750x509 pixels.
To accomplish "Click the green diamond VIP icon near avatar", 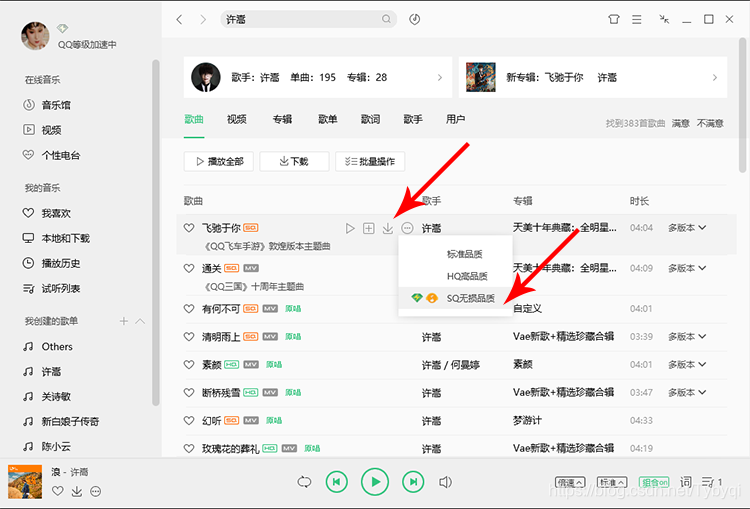I will tap(62, 28).
